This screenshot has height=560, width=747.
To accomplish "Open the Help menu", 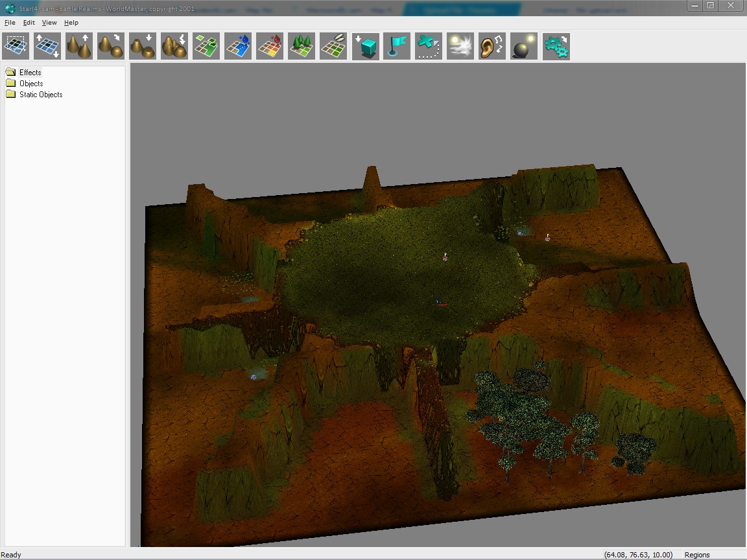I will (x=71, y=23).
